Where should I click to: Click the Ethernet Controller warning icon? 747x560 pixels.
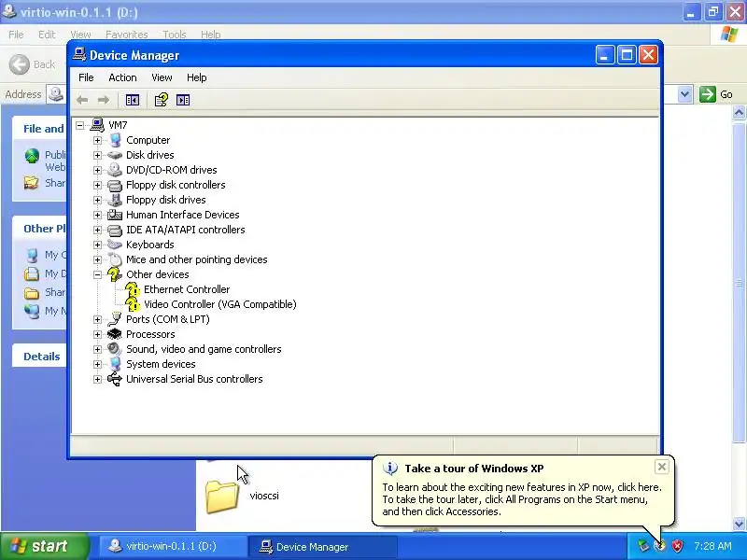[133, 289]
